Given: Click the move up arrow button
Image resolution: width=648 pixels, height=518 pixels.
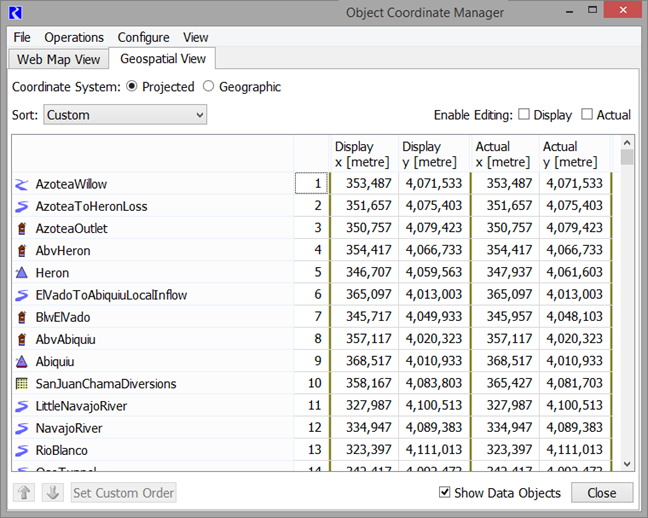Looking at the screenshot, I should click(26, 493).
